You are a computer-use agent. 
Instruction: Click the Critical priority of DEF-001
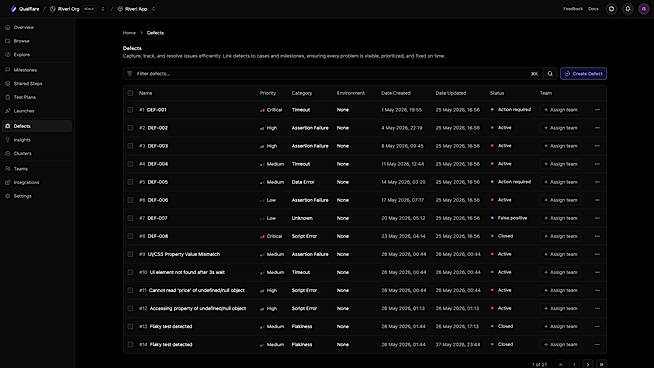point(271,110)
